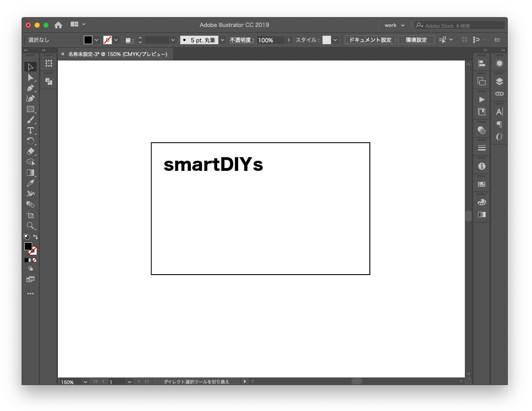Viewport: 532px width, 411px height.
Task: Open the Layers panel icon
Action: coord(499,82)
